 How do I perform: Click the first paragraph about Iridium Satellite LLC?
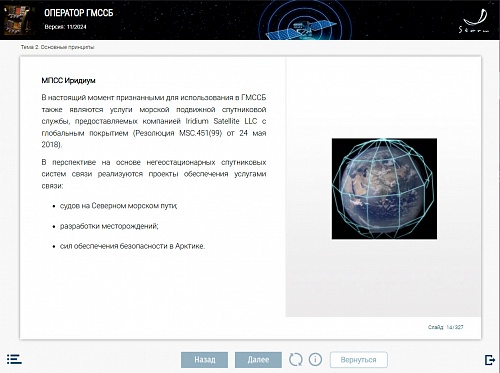(x=154, y=121)
